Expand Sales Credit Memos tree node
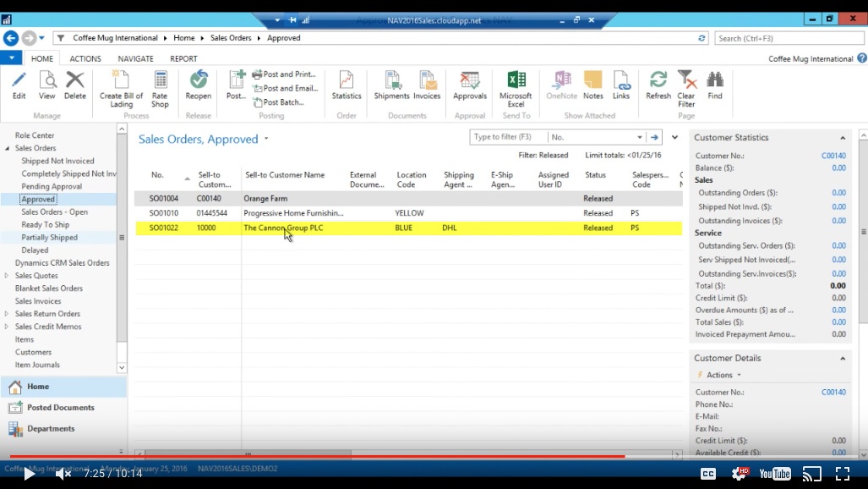 [7, 327]
